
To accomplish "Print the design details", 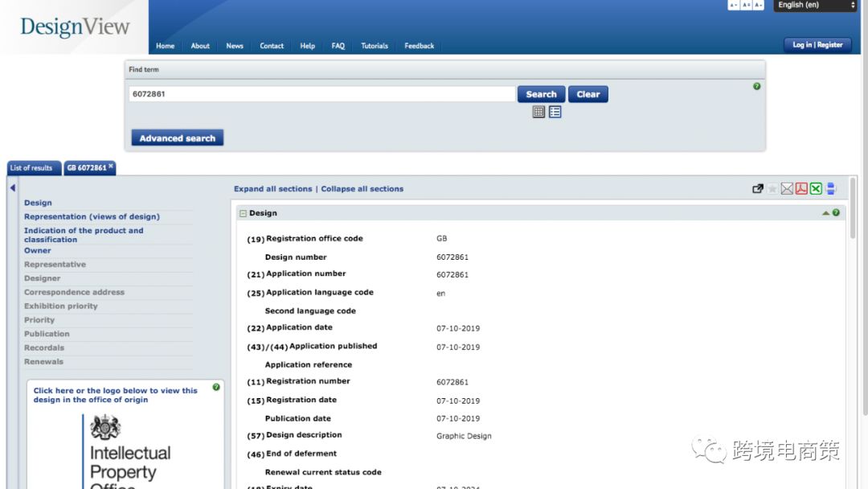I will click(x=830, y=189).
